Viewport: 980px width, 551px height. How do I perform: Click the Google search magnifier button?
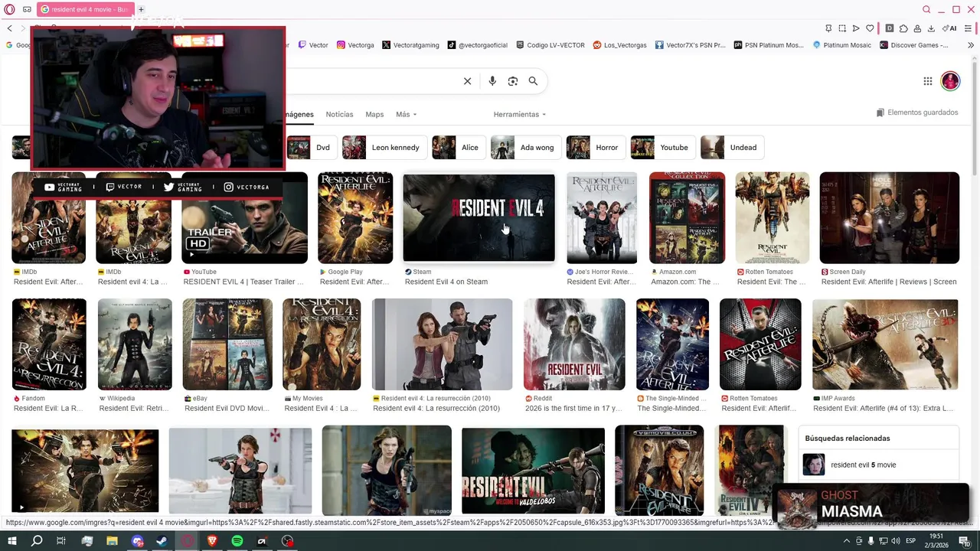[533, 81]
